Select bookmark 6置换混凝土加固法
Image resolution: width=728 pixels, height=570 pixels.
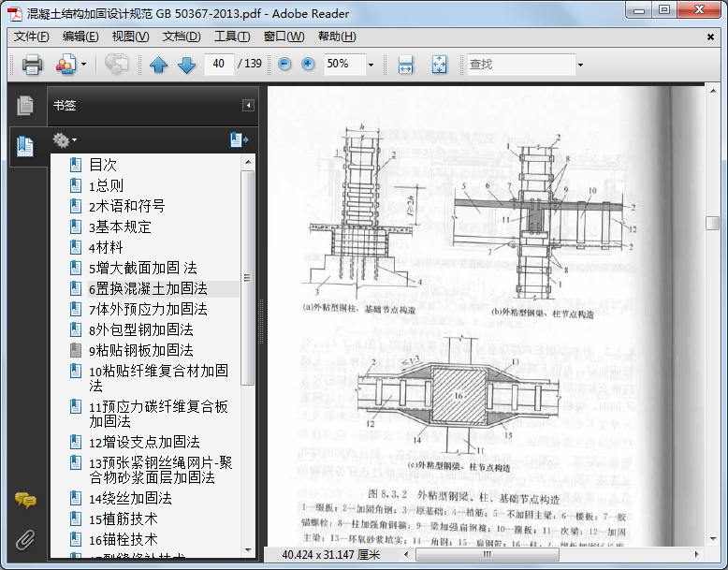tap(148, 288)
